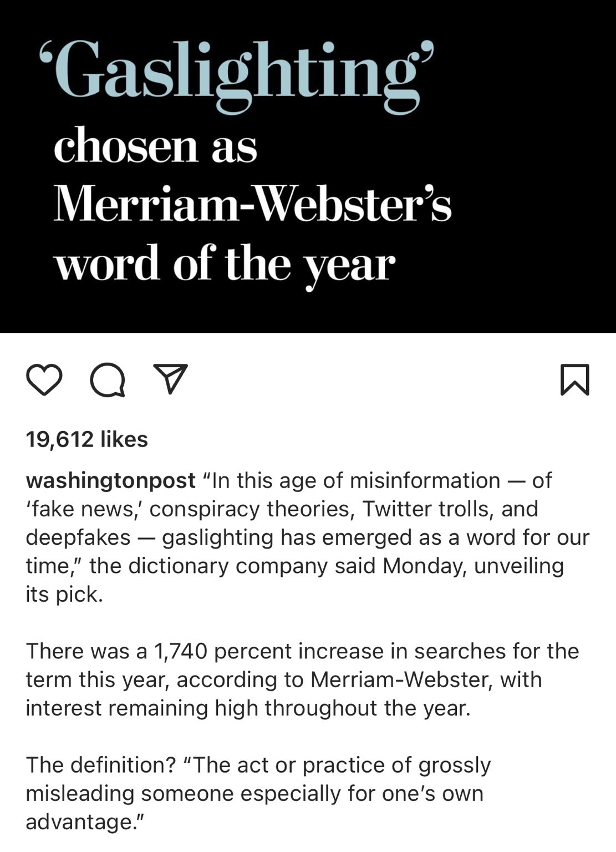Image resolution: width=616 pixels, height=852 pixels.
Task: Like the post with the heart icon
Action: coord(44,380)
